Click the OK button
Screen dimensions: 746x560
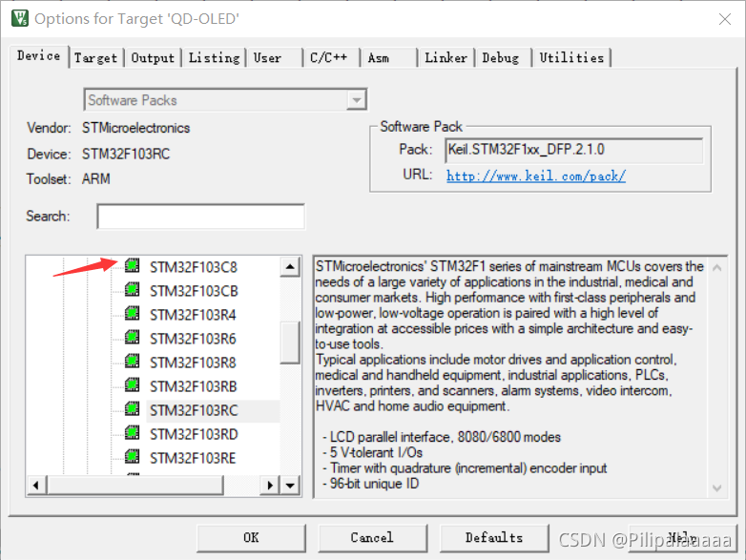(251, 538)
